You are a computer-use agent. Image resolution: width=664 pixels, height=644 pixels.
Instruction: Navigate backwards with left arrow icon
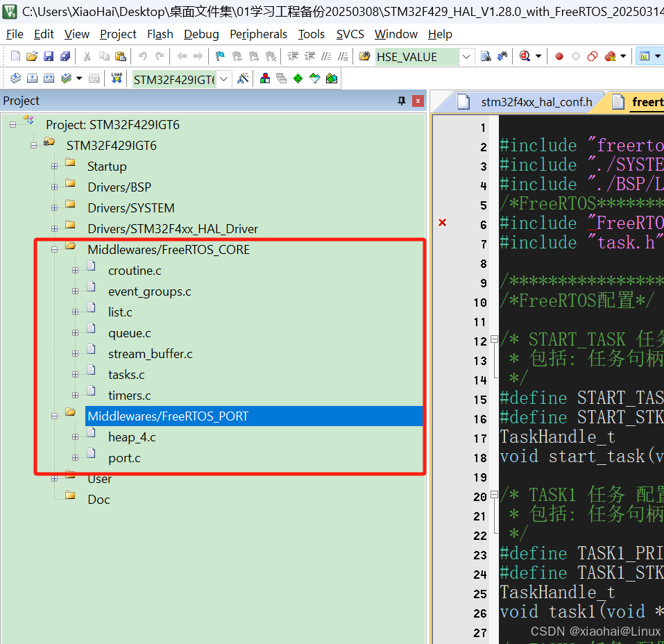[182, 56]
